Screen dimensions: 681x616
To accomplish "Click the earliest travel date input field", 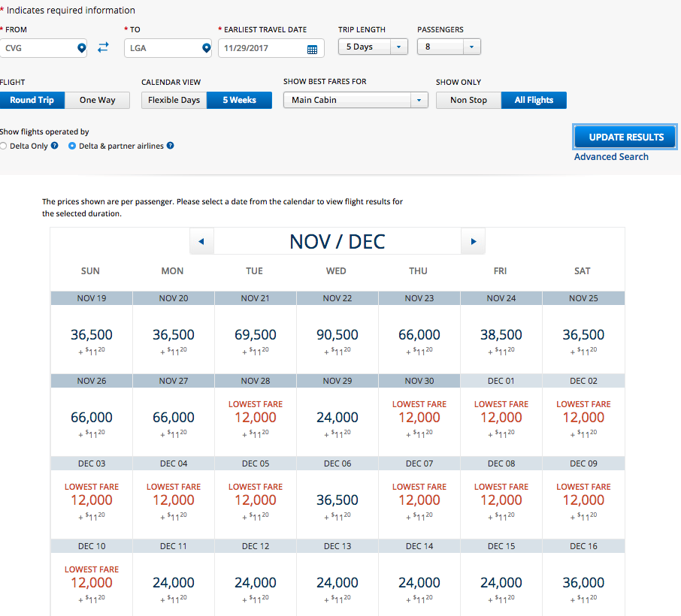I will point(261,48).
